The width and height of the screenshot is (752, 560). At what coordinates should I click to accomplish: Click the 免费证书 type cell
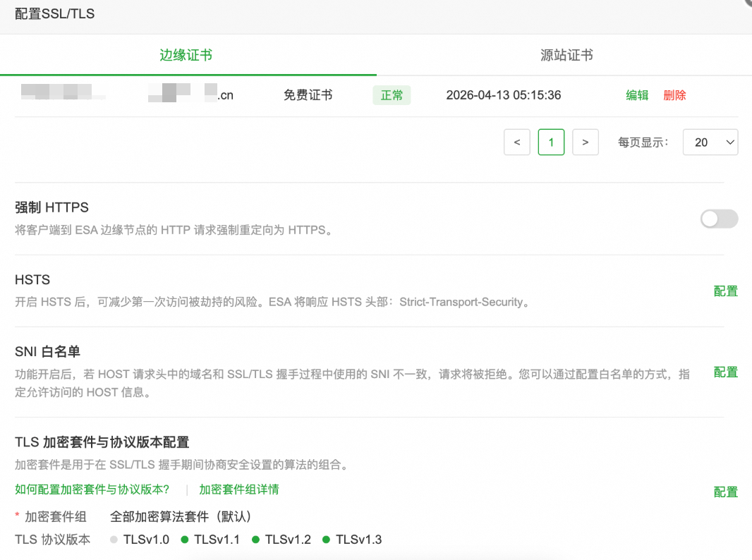click(308, 95)
